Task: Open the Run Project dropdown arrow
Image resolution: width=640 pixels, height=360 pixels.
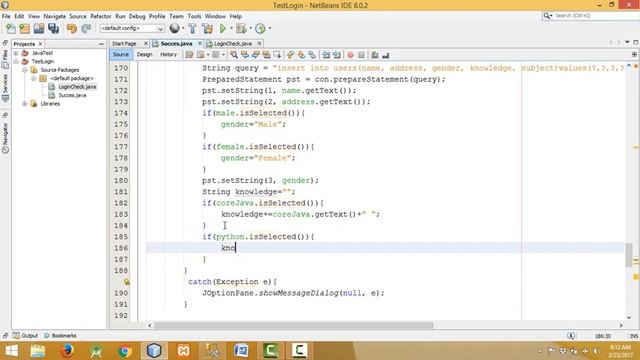Action: (x=231, y=28)
